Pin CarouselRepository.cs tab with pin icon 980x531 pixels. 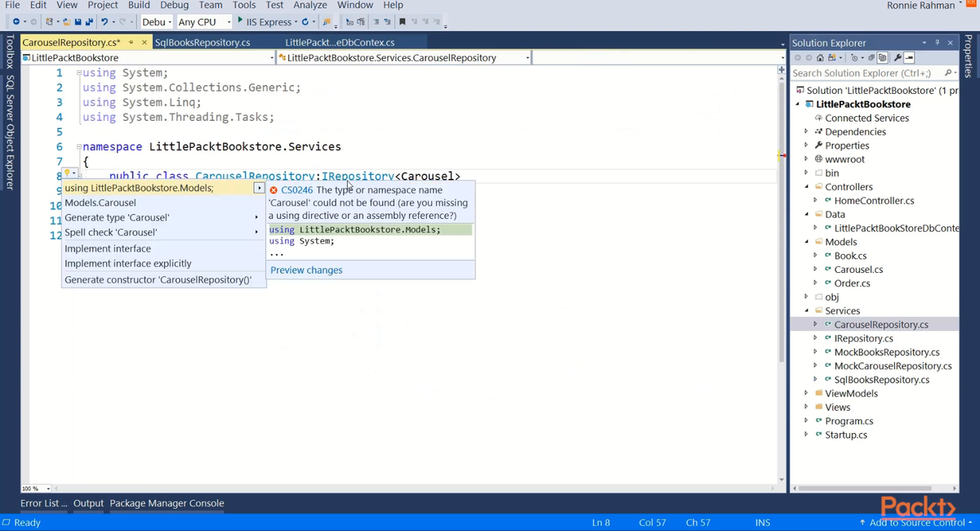(131, 42)
